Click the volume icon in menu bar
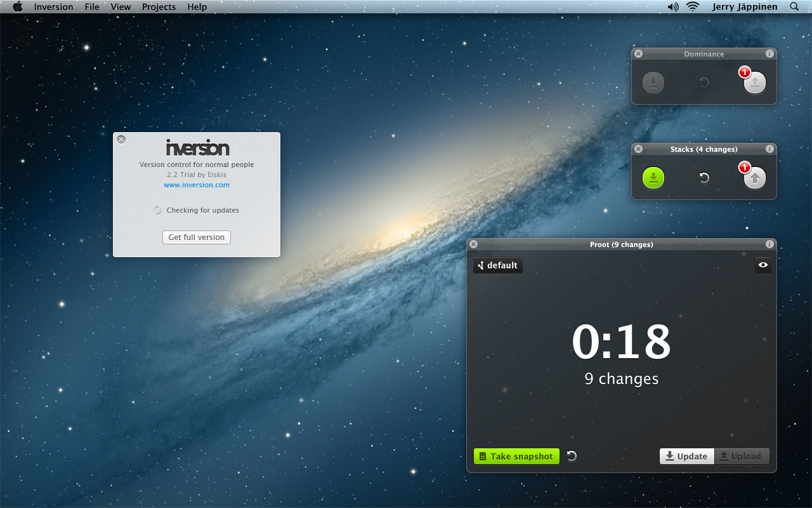 pyautogui.click(x=673, y=7)
